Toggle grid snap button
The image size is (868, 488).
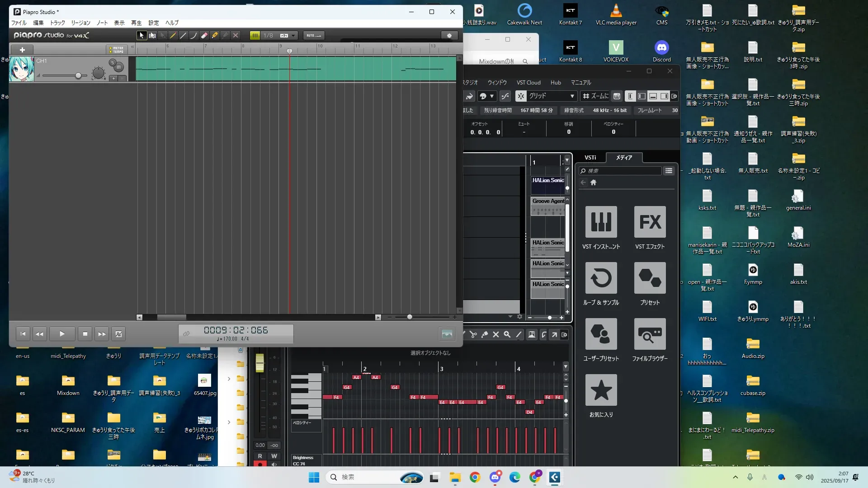click(x=255, y=35)
